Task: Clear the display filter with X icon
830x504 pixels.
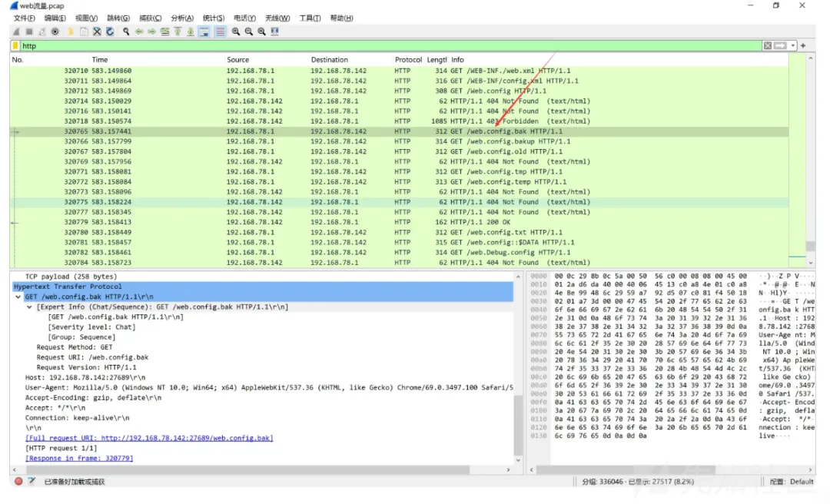Action: pyautogui.click(x=767, y=46)
